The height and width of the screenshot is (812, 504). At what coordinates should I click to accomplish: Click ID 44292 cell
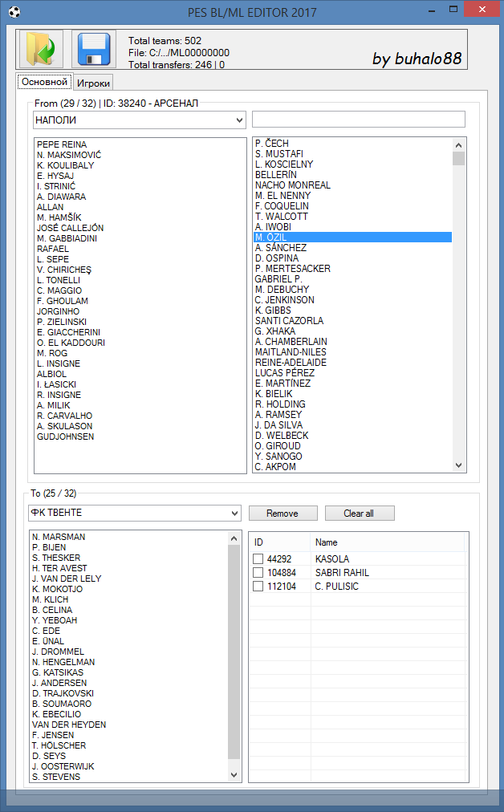279,559
